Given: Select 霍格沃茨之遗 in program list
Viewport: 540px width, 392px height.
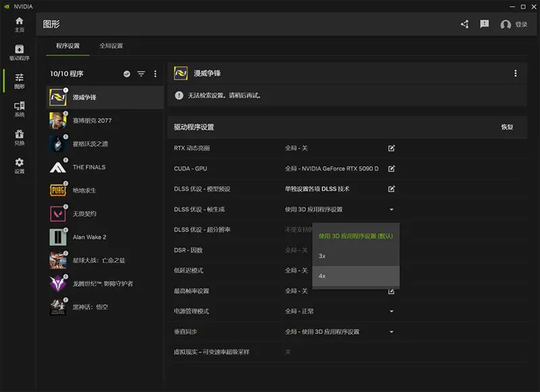Looking at the screenshot, I should click(x=105, y=144).
